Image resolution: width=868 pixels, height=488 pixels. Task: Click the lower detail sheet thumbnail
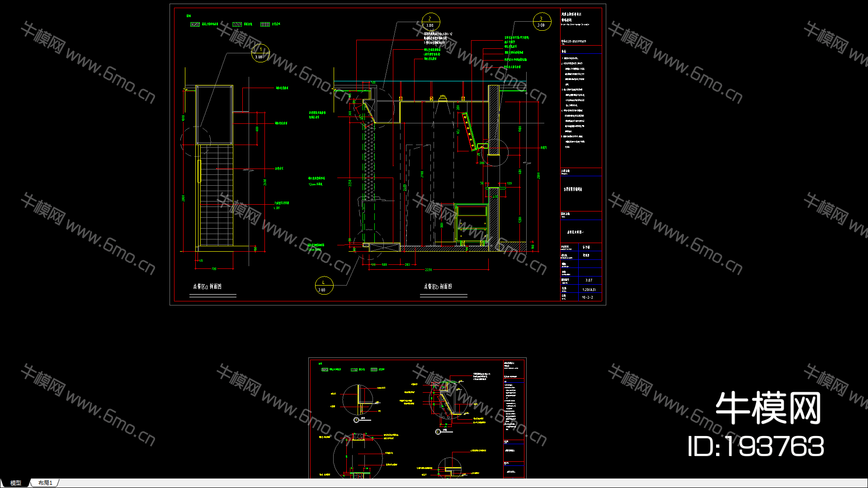[x=417, y=418]
